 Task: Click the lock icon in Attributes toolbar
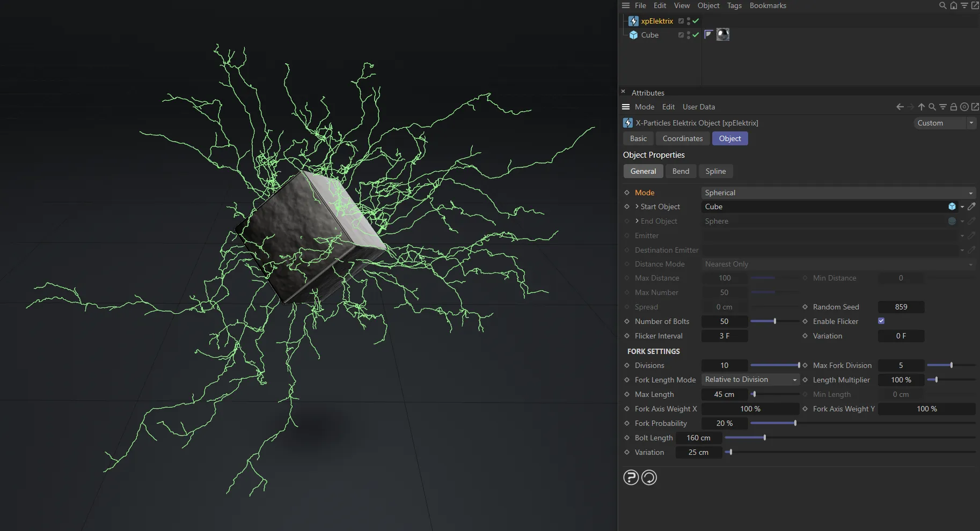954,107
